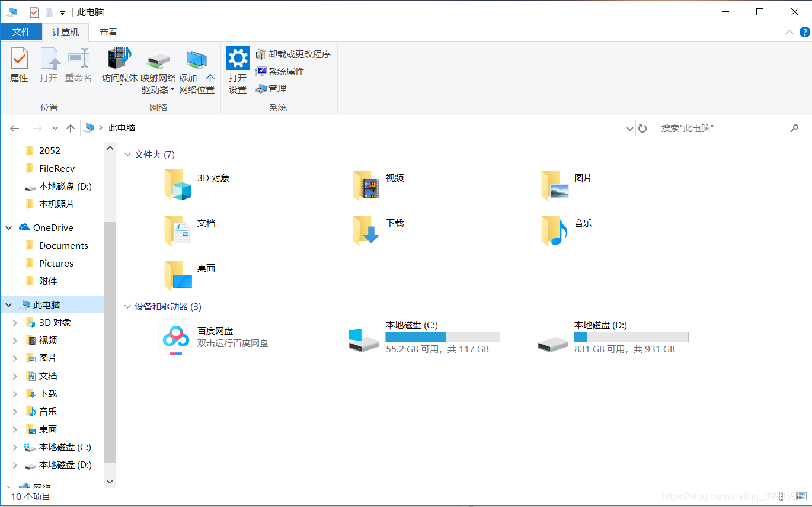Click Manage (管理) in ribbon
The image size is (812, 507).
coord(271,88)
